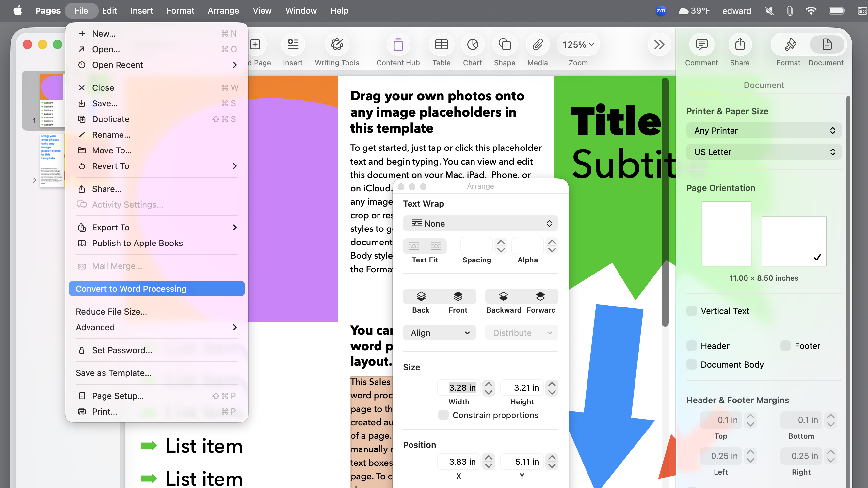Bring object to Front in Arrange

click(x=458, y=296)
